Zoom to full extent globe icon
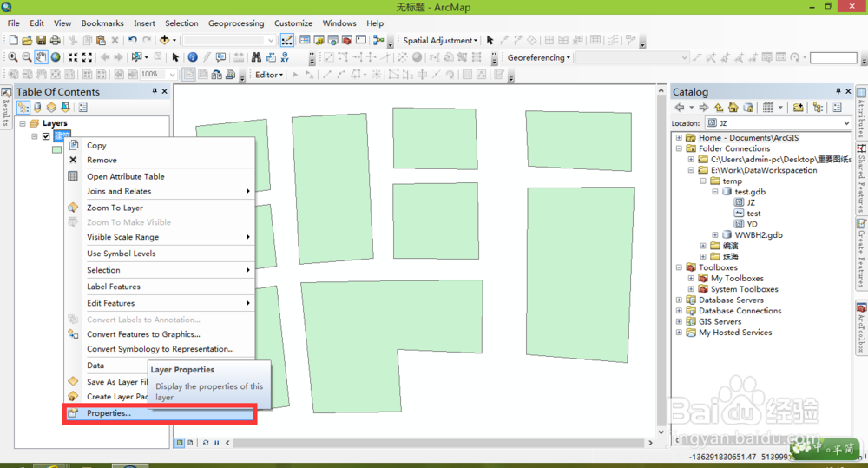The image size is (868, 468). (56, 57)
